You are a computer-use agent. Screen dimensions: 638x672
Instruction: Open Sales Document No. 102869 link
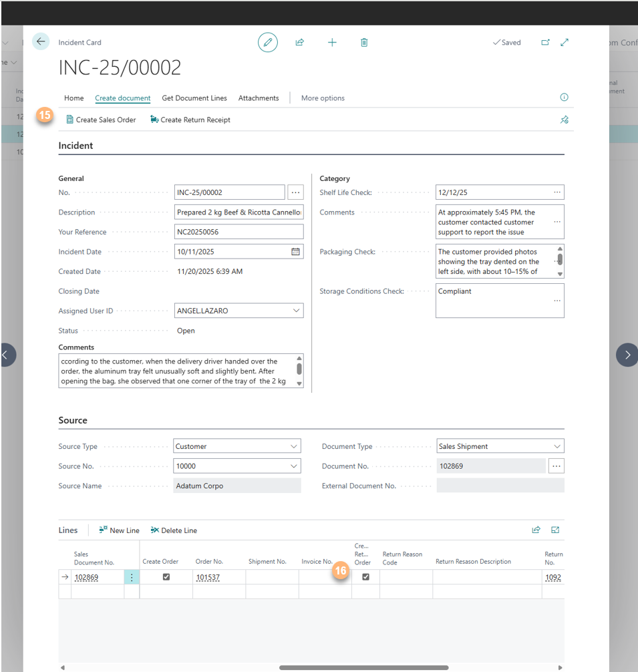click(87, 577)
